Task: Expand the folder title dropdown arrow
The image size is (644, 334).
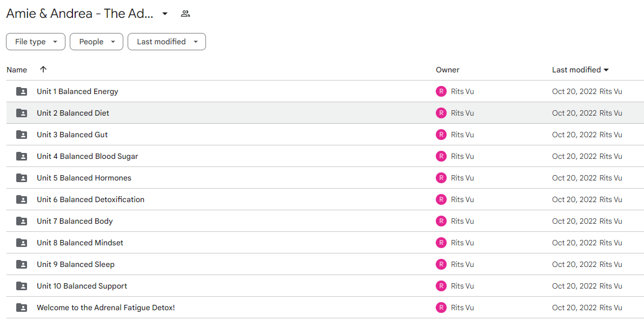Action: 165,14
